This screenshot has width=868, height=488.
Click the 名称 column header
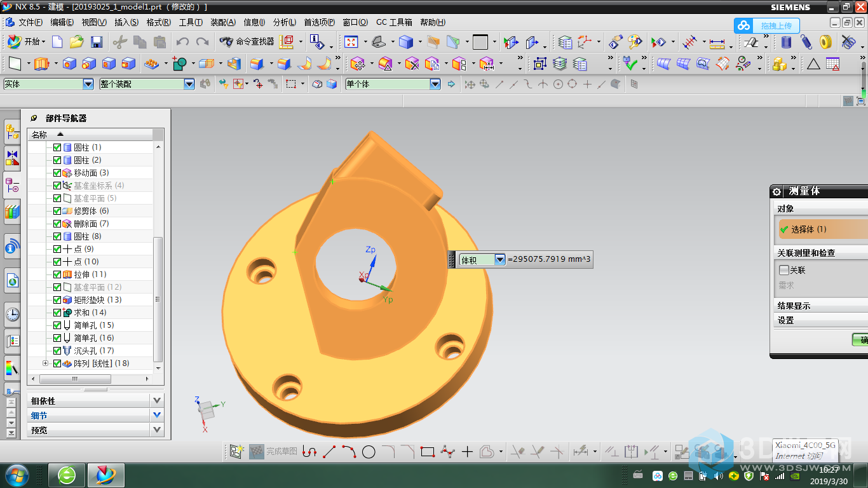[90, 134]
